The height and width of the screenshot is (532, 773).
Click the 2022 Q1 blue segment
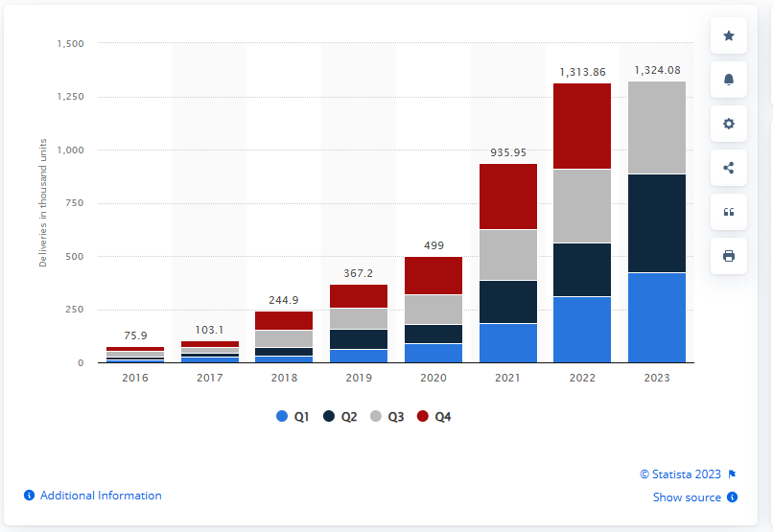coord(582,330)
